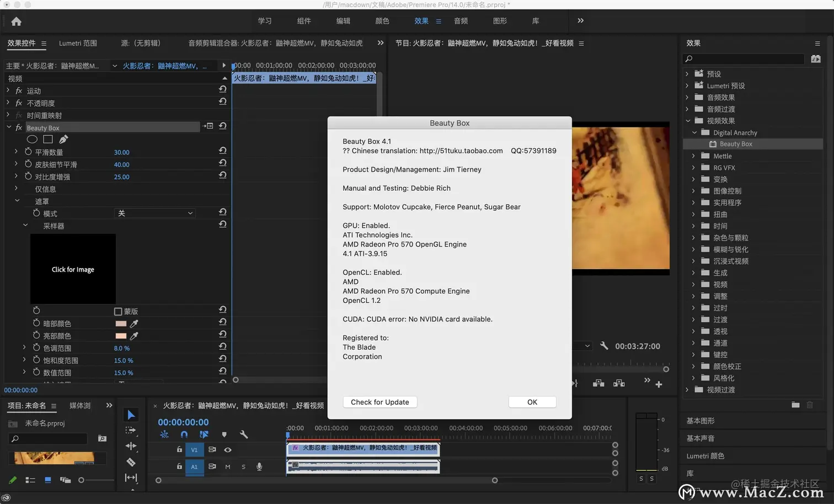The image size is (834, 504).
Task: Click the Lift button in program monitor
Action: [x=598, y=383]
